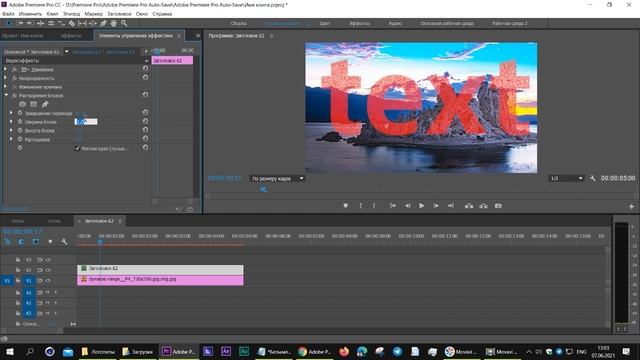Toggle animation stopwatch for Высота блока
This screenshot has height=360, width=640.
(x=20, y=130)
